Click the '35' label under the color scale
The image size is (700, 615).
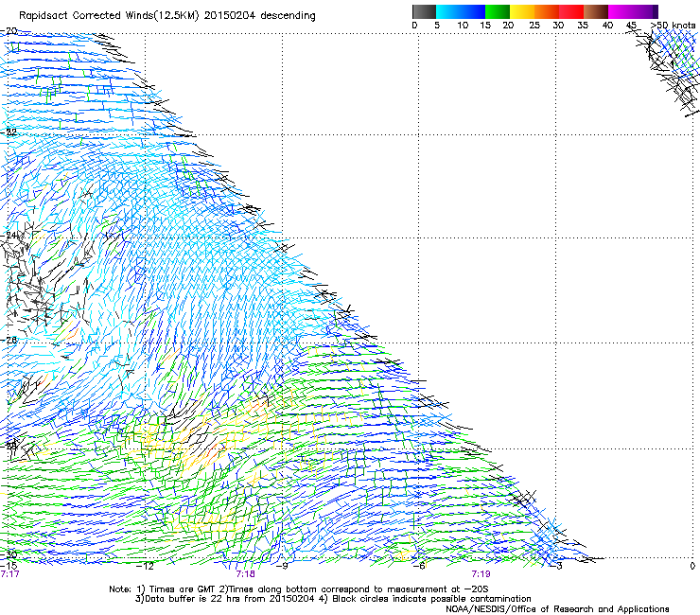pyautogui.click(x=583, y=26)
